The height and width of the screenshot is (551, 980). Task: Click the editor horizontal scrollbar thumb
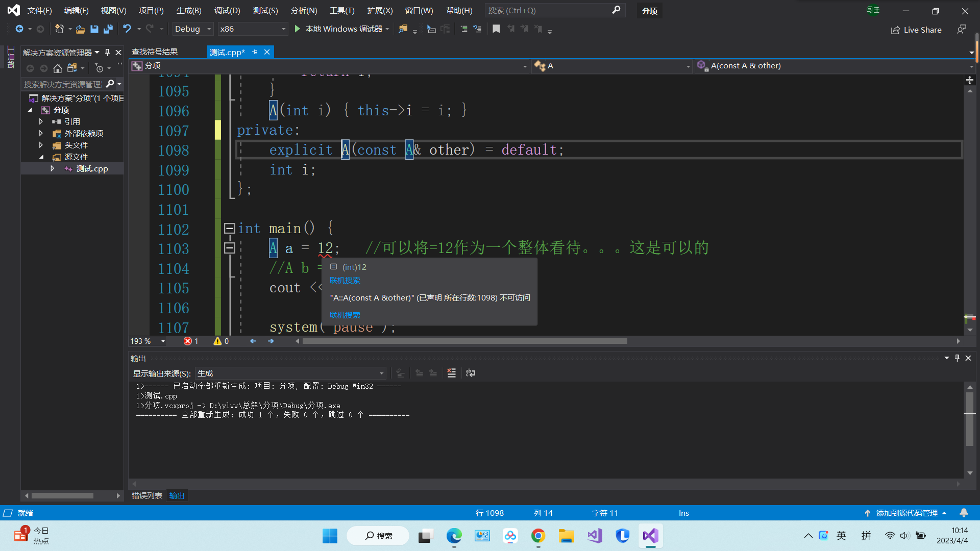pos(464,341)
